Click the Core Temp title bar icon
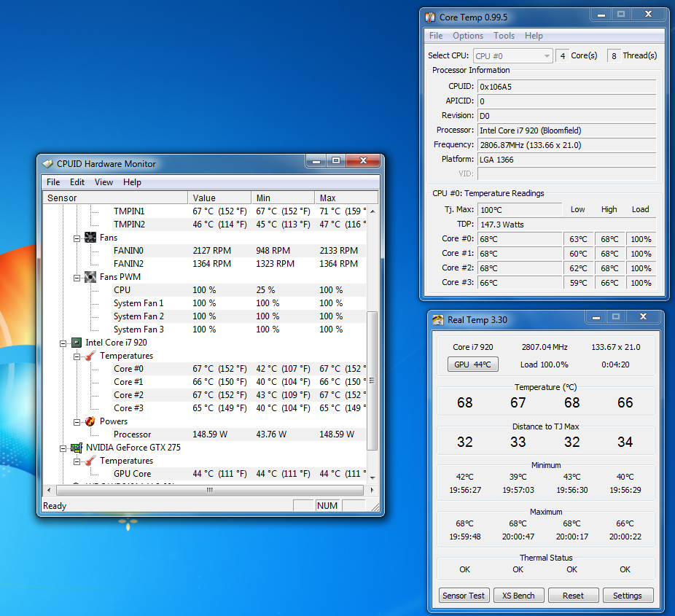675x616 pixels. 430,17
